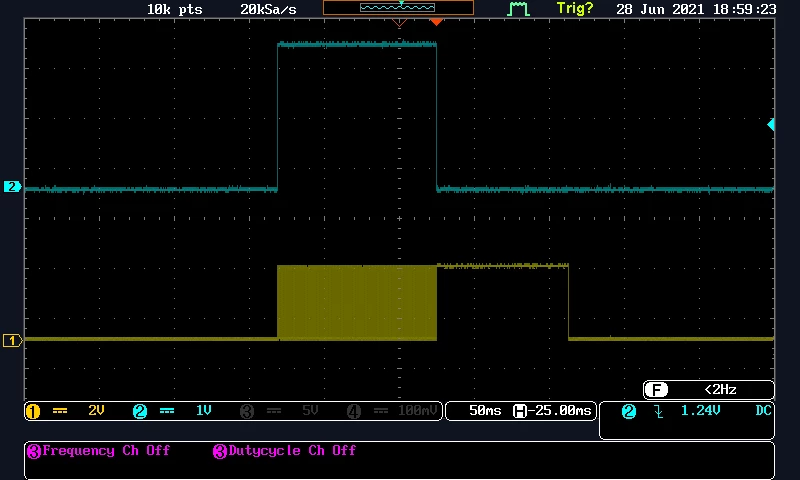Click the cyan channel 2 number badge
Viewport: 800px width, 480px height.
[140, 411]
